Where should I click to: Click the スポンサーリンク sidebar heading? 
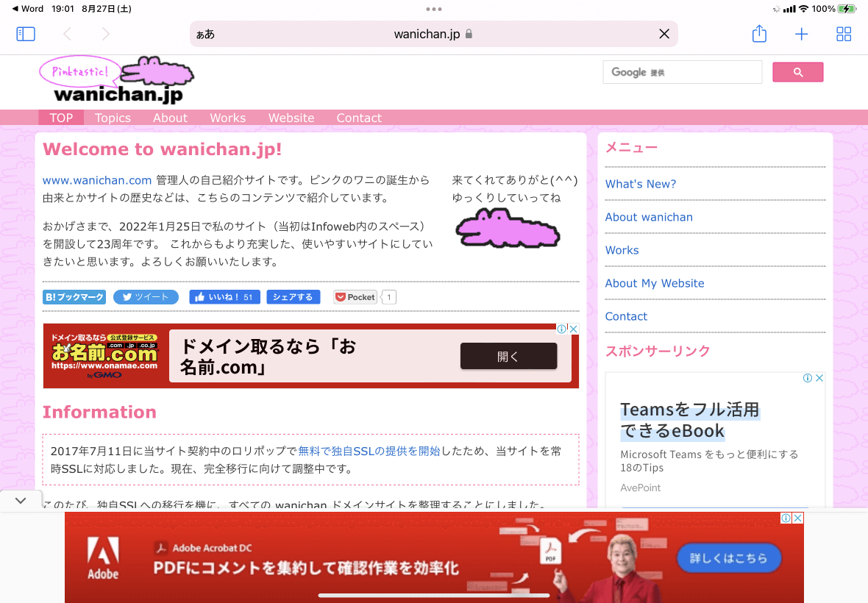[x=658, y=351]
